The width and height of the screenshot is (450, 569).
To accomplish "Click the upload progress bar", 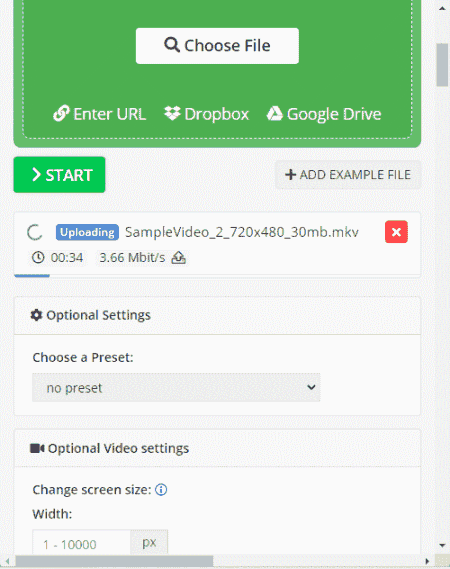I will coord(217,276).
